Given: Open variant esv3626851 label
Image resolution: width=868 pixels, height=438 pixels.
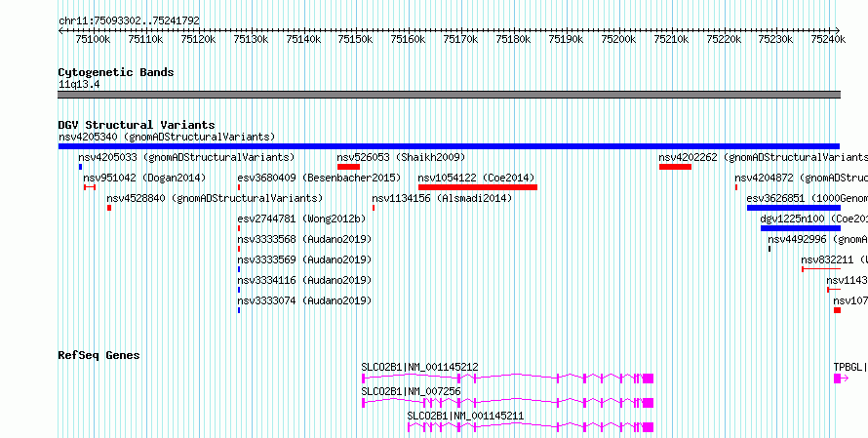Looking at the screenshot, I should [808, 198].
